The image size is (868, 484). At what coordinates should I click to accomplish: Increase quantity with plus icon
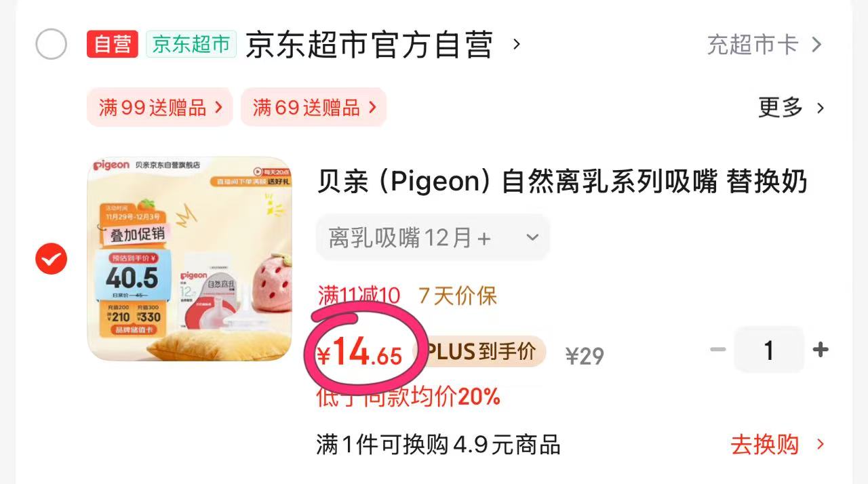coord(821,350)
